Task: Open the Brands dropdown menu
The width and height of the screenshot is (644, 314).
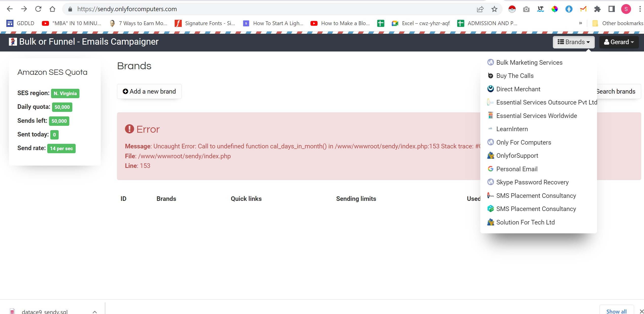Action: 573,42
